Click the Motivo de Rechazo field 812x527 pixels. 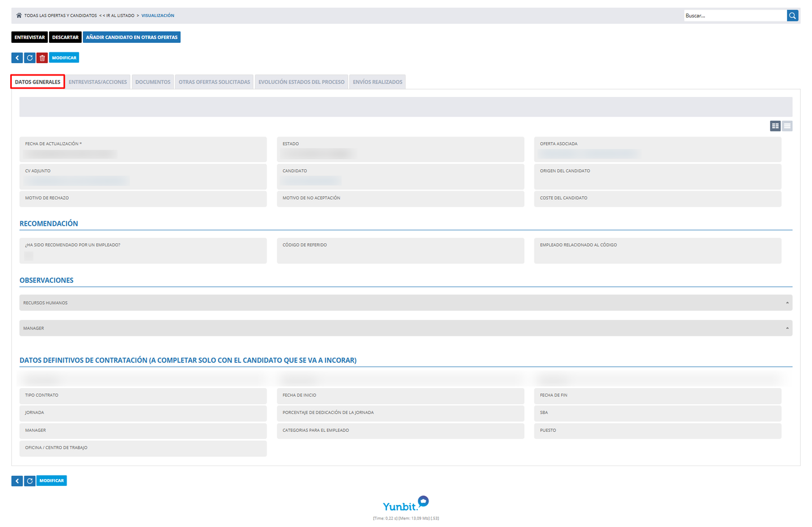pyautogui.click(x=143, y=199)
